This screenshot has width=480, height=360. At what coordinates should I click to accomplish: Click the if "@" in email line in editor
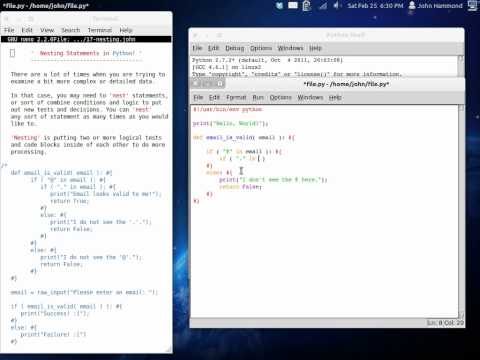(x=244, y=152)
